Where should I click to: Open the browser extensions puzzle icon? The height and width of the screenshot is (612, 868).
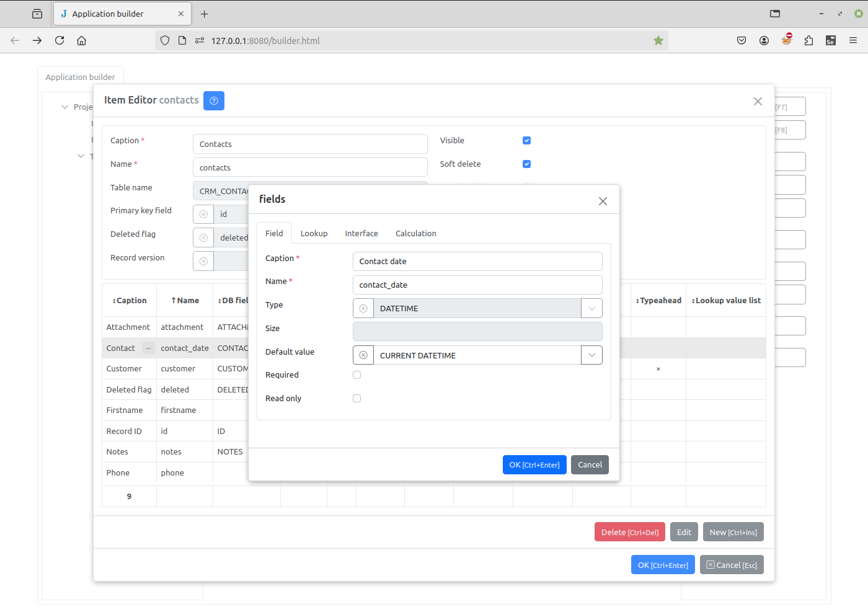808,40
